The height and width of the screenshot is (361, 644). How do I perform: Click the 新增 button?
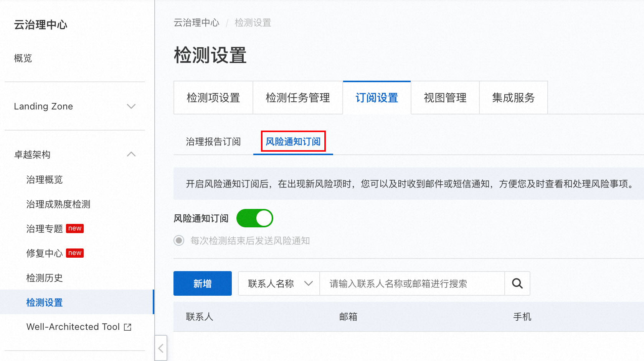202,284
